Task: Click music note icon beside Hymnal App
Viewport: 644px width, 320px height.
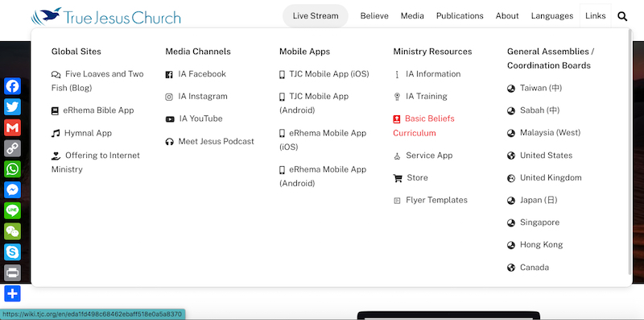Action: coord(56,133)
